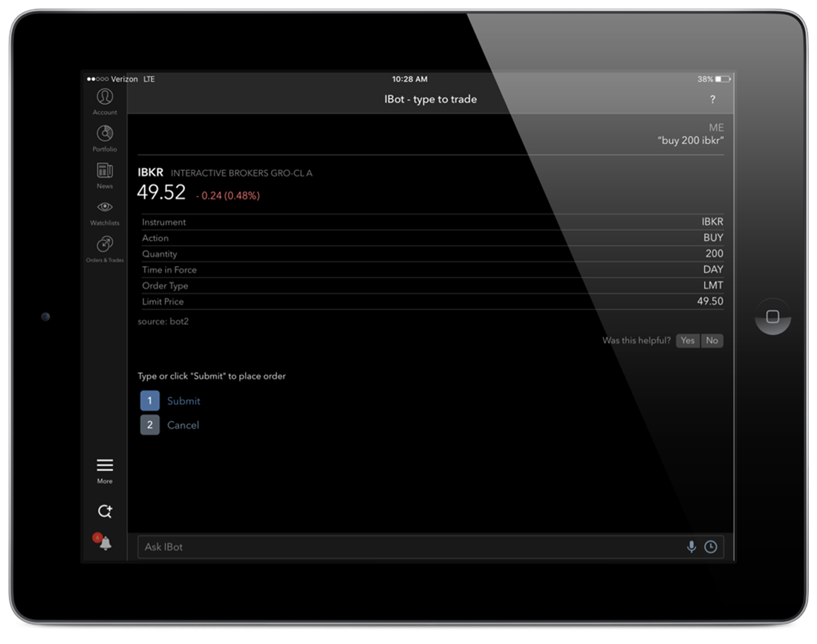Click the -0.24 (0.48%) change text
This screenshot has height=644, width=817.
(228, 195)
